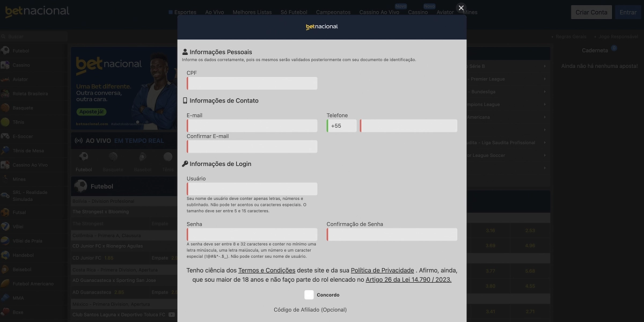
Task: Click the Futebol Americano sidebar icon
Action: pos(5,283)
